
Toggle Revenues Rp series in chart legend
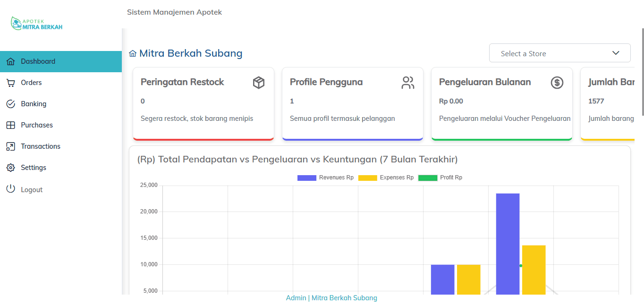[326, 178]
